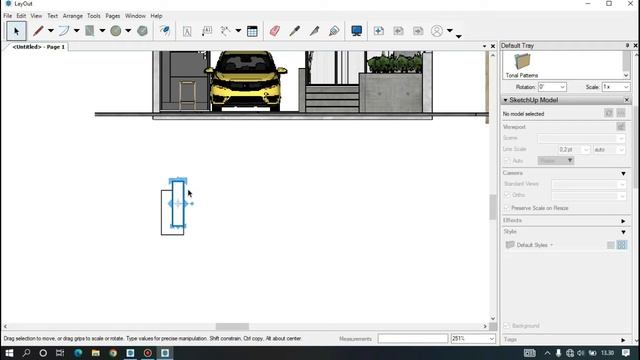Open the toolbar options overflow arrow
Screen dimensions: 640x360
[x=459, y=36]
